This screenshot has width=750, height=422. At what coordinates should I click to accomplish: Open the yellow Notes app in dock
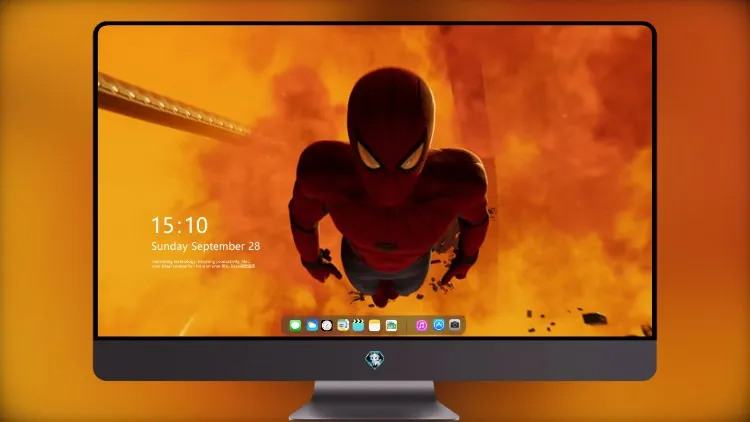click(375, 326)
